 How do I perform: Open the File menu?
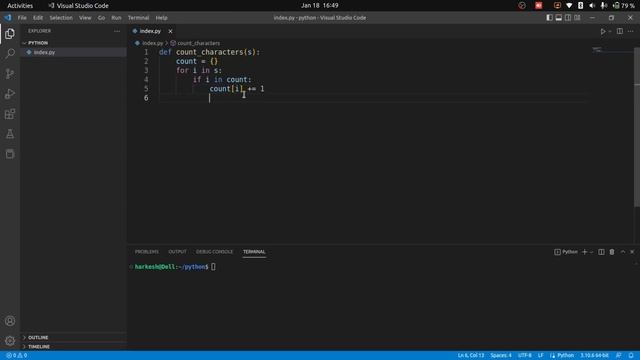pos(22,18)
